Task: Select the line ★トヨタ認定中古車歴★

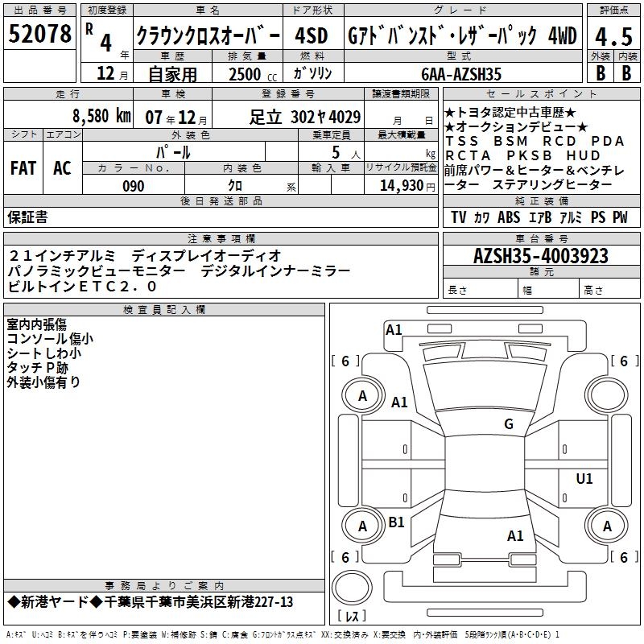Action: (x=510, y=112)
